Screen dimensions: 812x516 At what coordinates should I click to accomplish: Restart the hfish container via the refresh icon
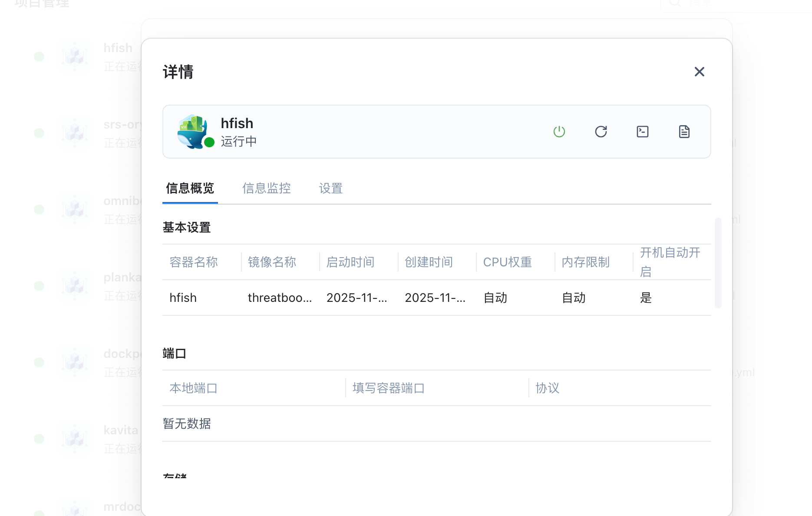point(601,132)
